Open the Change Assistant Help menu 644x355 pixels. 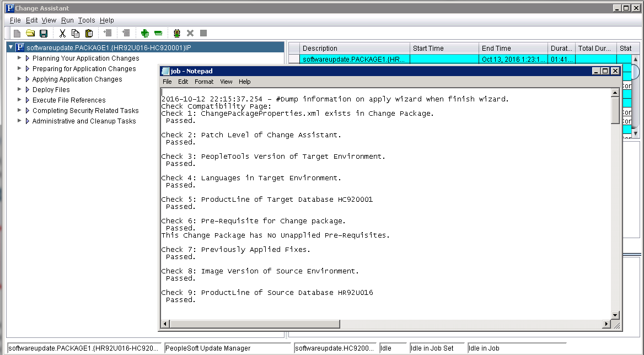click(107, 20)
